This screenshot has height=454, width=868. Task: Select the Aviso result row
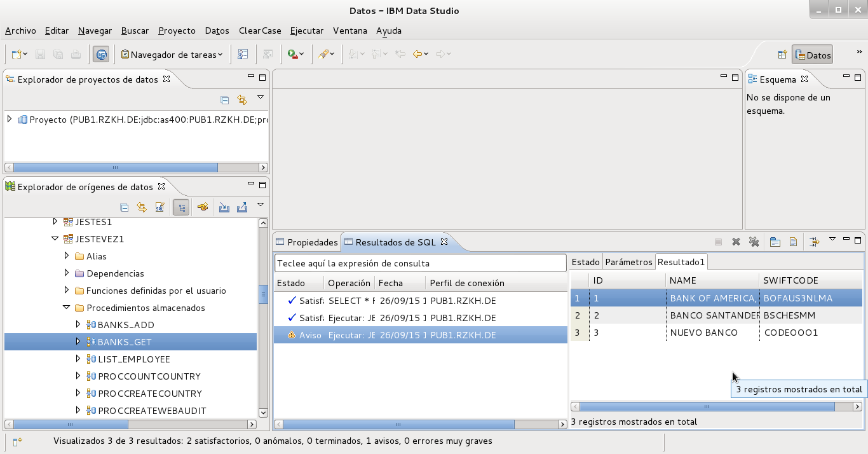[421, 335]
